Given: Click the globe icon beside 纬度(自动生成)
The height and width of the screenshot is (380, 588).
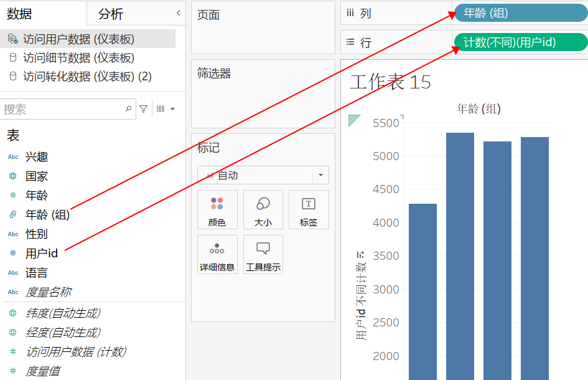Looking at the screenshot, I should point(12,313).
